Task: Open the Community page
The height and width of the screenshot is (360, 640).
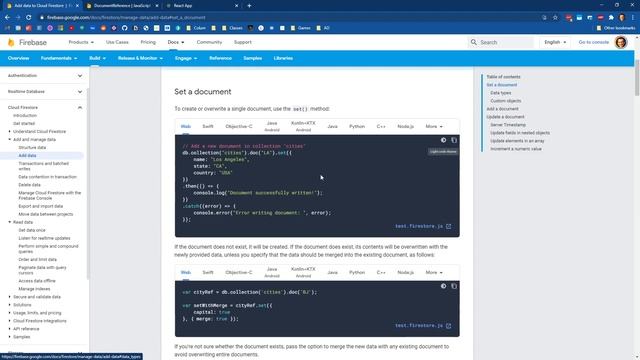Action: [x=209, y=42]
